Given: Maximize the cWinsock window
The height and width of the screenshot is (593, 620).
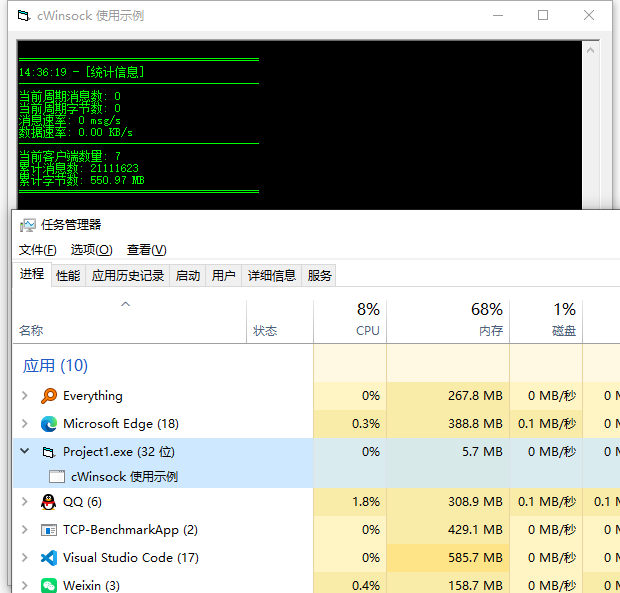Looking at the screenshot, I should pos(543,16).
